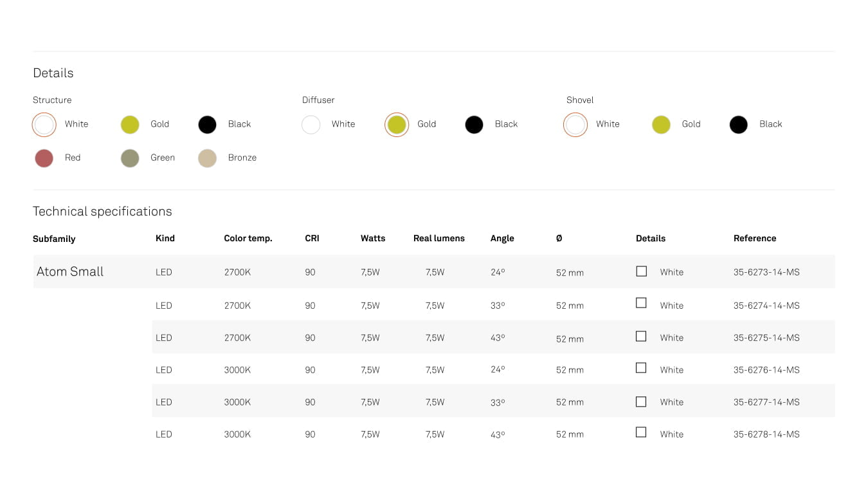Image resolution: width=868 pixels, height=489 pixels.
Task: Pick the White diffuser color
Action: click(311, 125)
